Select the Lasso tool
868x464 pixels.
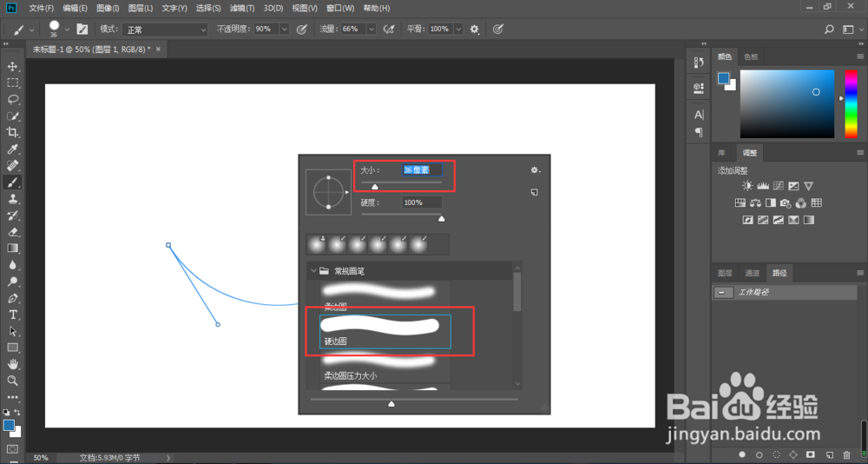coord(13,100)
